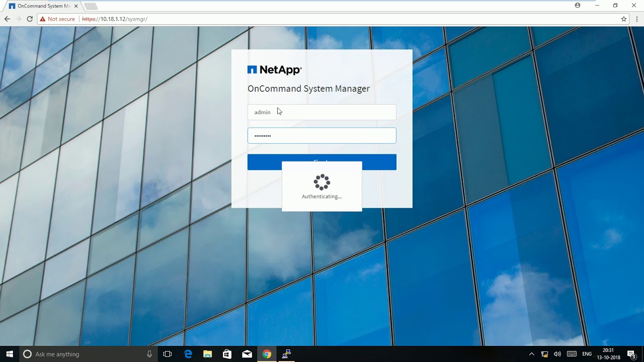Launch Microsoft Edge from taskbar

point(188,354)
